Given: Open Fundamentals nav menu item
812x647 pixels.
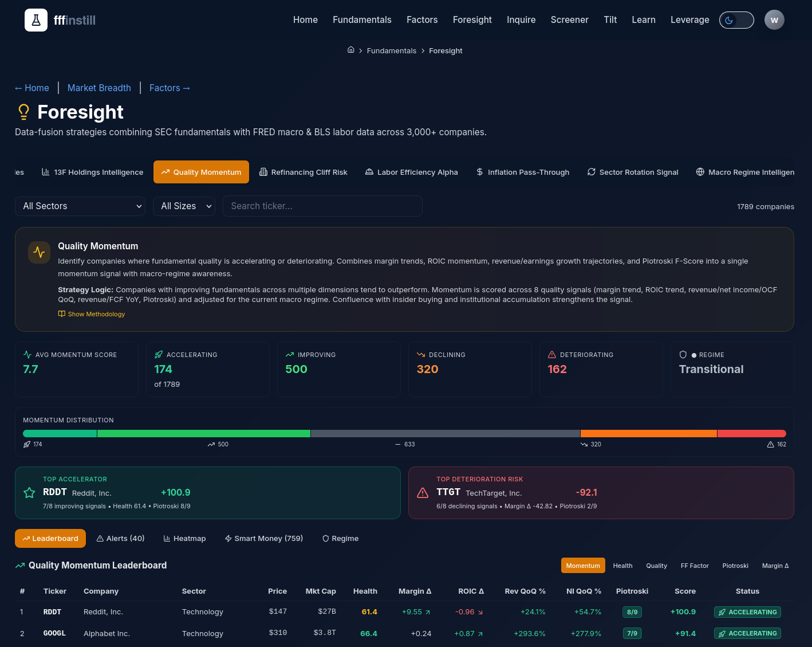Looking at the screenshot, I should pos(362,20).
